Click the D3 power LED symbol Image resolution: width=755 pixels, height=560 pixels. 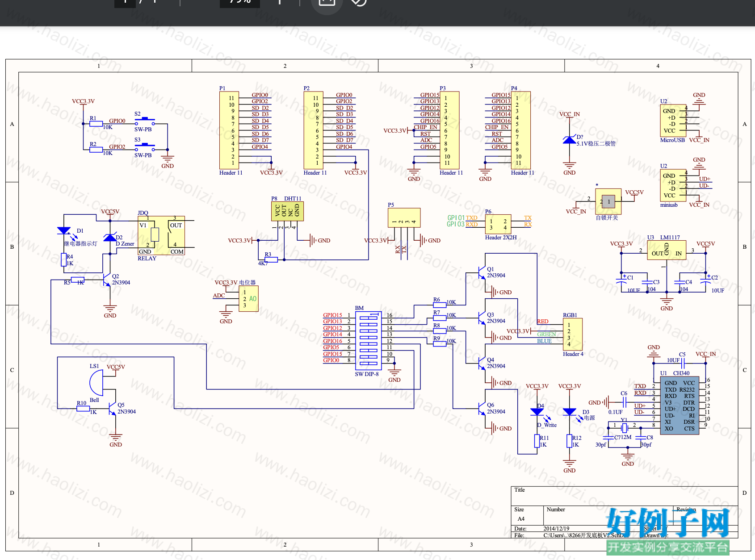click(x=569, y=412)
